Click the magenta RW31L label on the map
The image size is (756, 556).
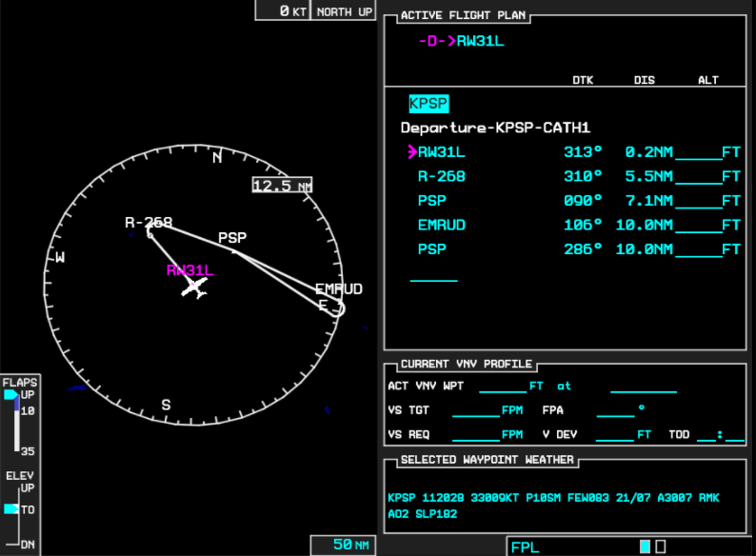coord(189,270)
